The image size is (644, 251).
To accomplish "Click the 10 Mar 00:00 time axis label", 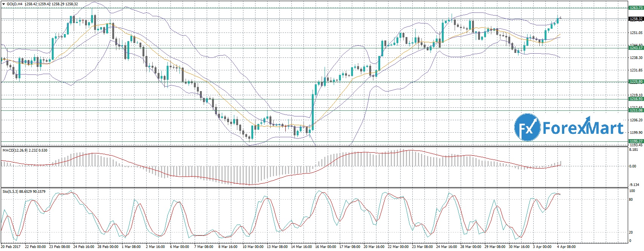I will tap(252, 247).
